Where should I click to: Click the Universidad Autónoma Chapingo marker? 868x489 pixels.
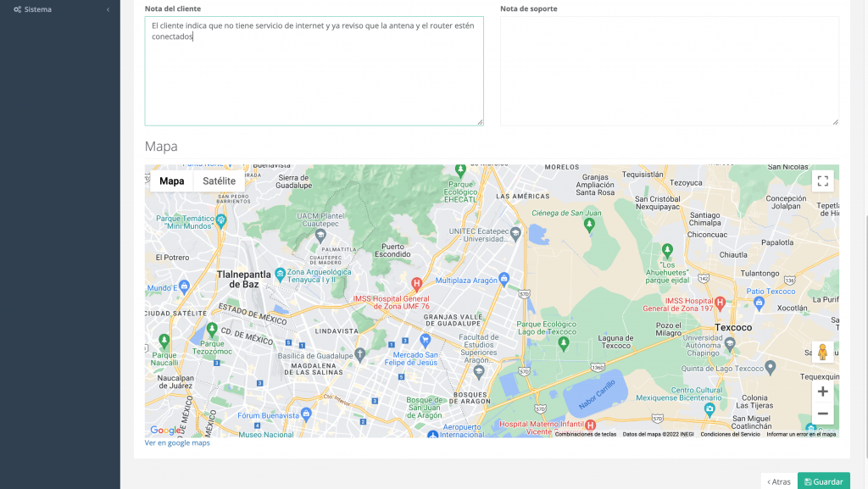(730, 344)
